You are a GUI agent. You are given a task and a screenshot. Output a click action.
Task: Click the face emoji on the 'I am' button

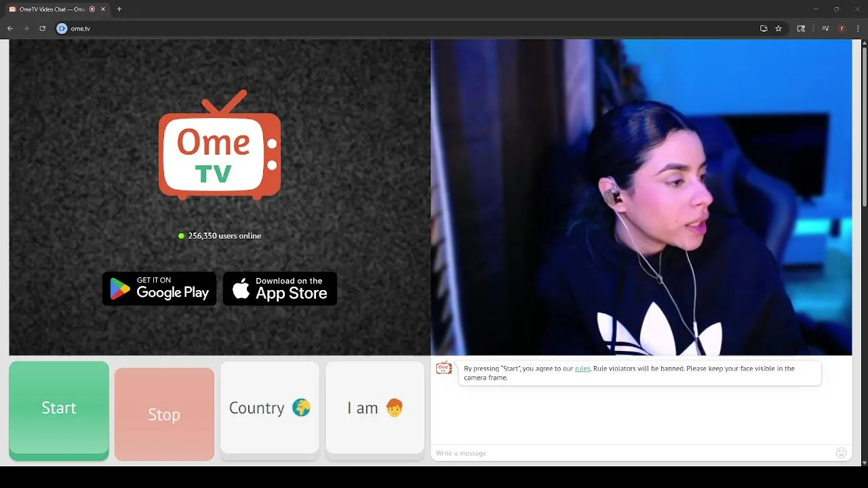tap(394, 407)
